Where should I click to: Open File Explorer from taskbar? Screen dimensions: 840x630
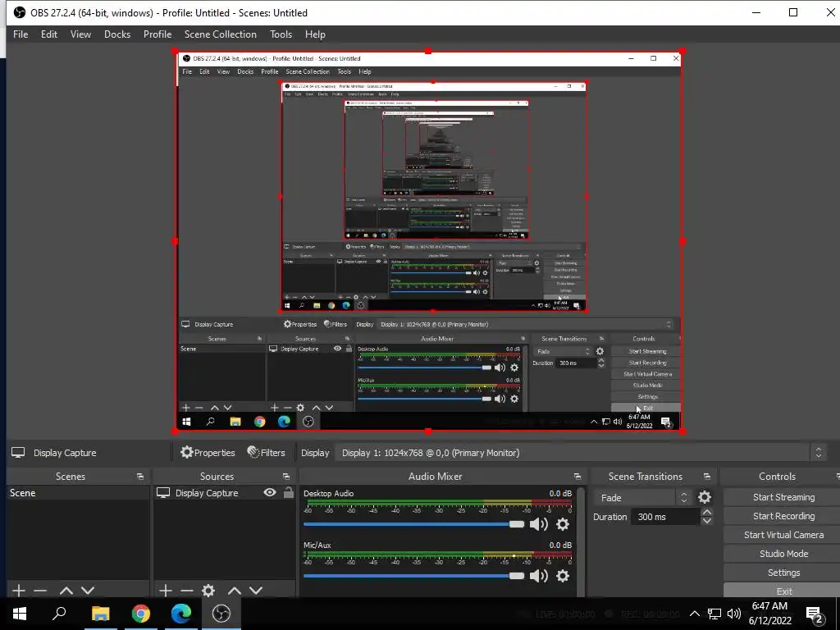(100, 614)
